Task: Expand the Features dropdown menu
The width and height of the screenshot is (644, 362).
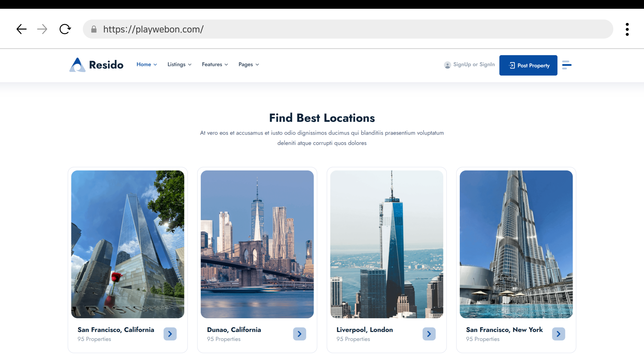Action: coord(215,65)
